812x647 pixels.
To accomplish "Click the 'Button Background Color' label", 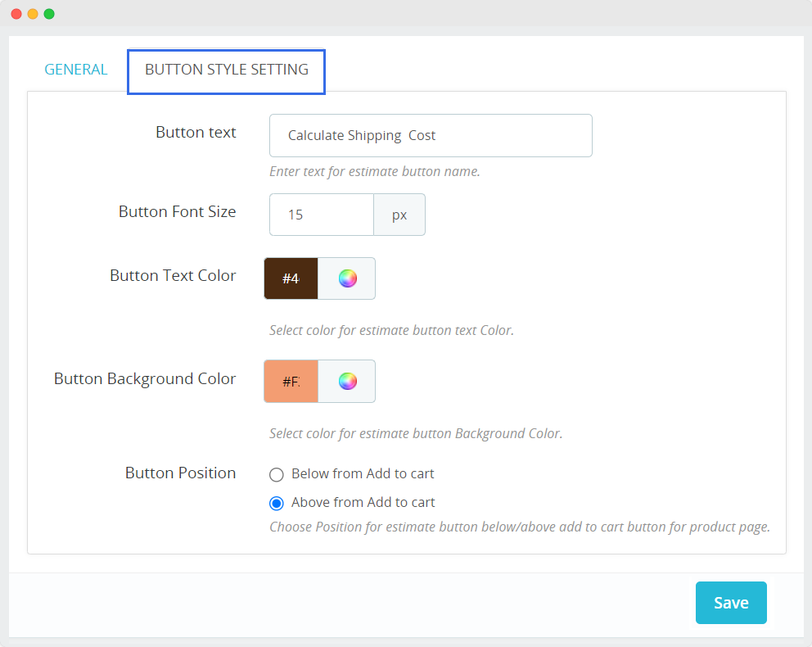I will (145, 379).
